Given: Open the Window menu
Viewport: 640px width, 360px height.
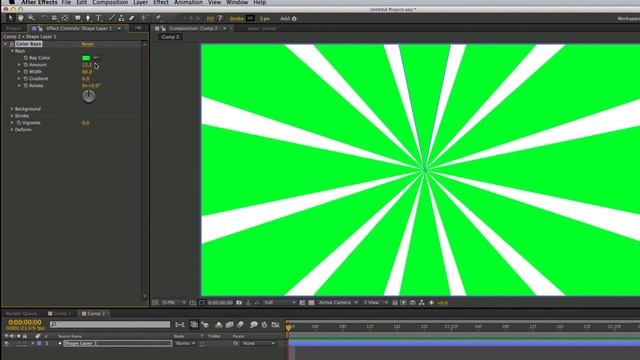Looking at the screenshot, I should 237,2.
